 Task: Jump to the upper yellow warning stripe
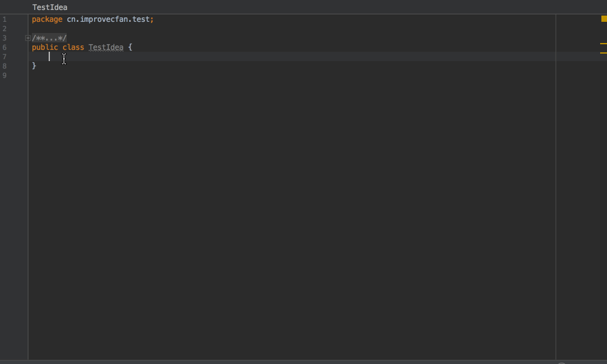click(603, 44)
